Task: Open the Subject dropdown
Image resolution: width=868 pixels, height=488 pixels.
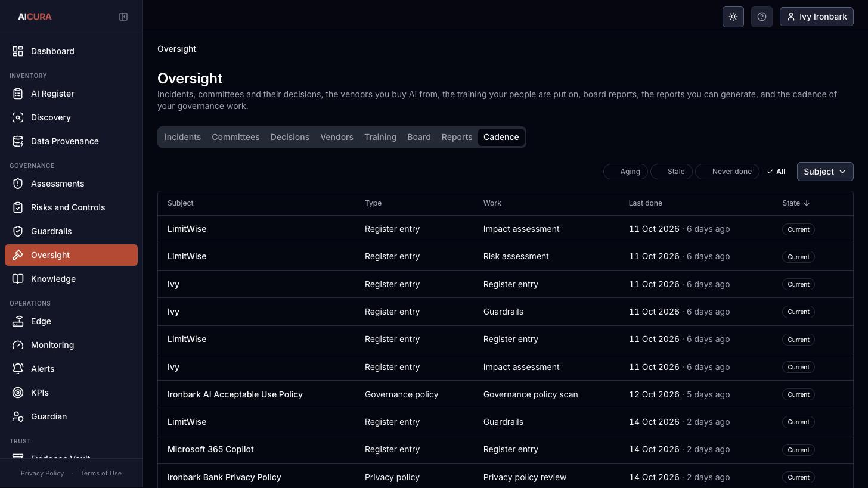Action: click(x=825, y=172)
